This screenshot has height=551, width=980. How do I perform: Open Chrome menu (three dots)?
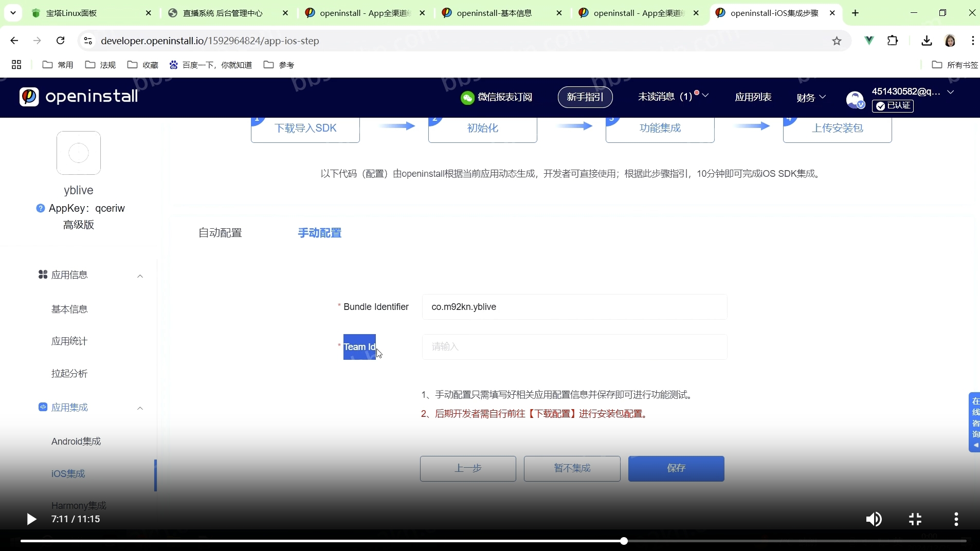[x=973, y=41]
